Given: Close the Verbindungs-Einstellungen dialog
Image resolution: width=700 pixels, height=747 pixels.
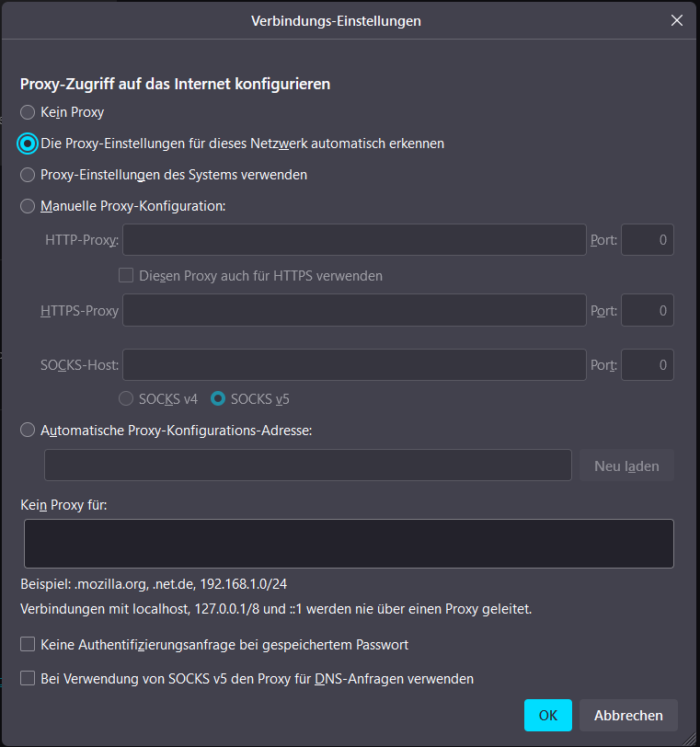Looking at the screenshot, I should tap(677, 20).
